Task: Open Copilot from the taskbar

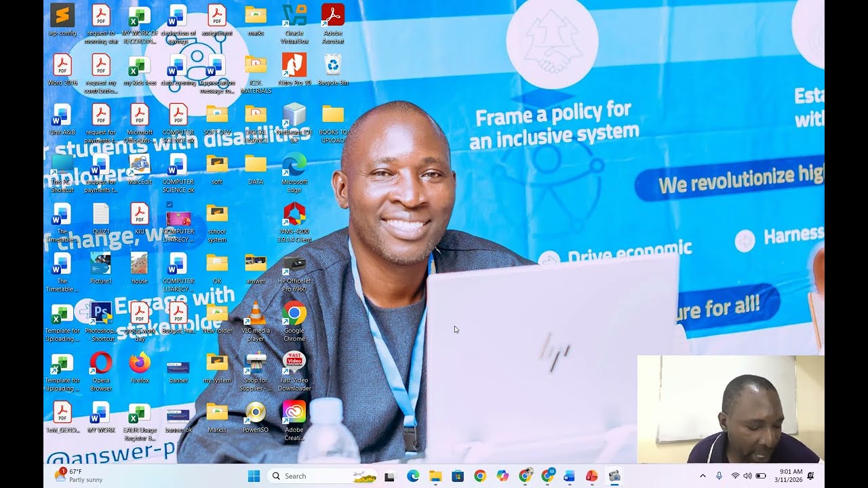Action: click(x=502, y=476)
